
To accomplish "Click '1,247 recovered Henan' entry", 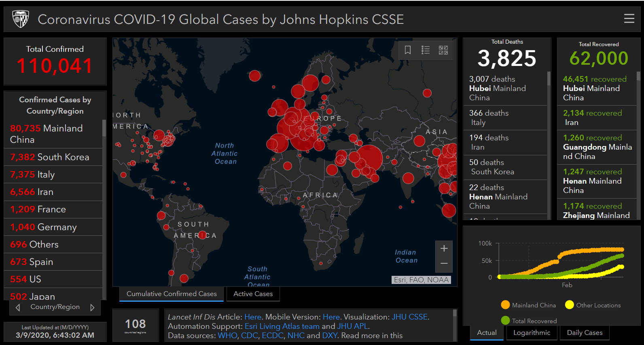I will click(x=597, y=181).
